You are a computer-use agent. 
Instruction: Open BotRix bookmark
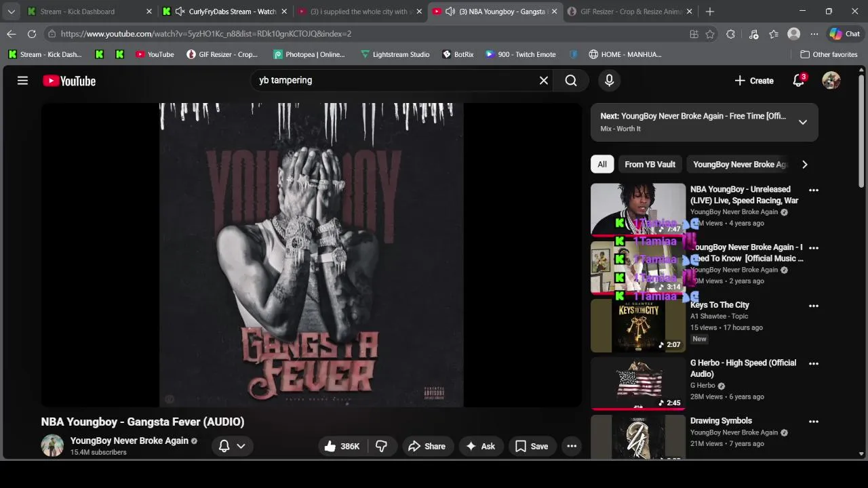tap(458, 54)
